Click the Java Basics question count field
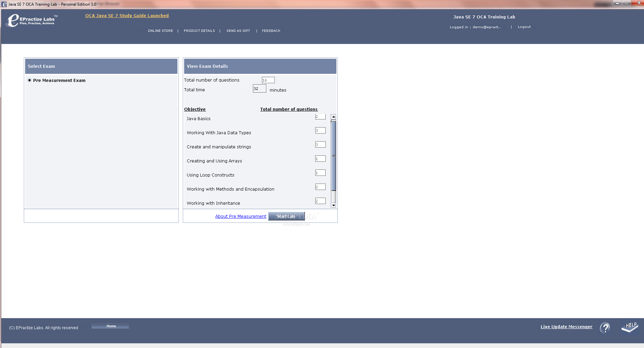644x348 pixels. (320, 116)
